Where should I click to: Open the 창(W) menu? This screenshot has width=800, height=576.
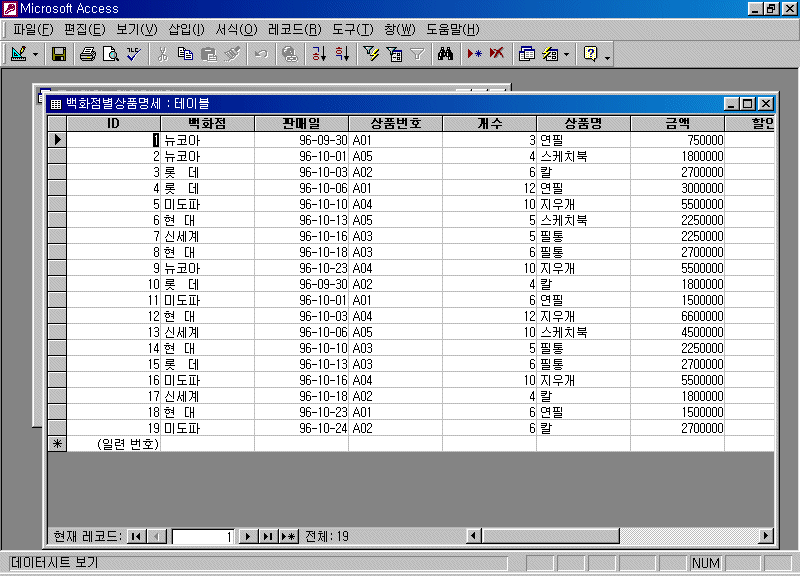[399, 30]
